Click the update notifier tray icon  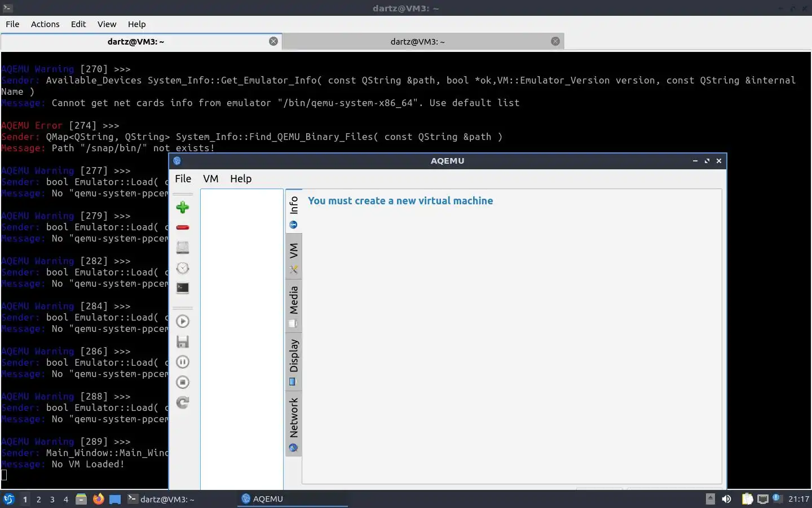(776, 498)
